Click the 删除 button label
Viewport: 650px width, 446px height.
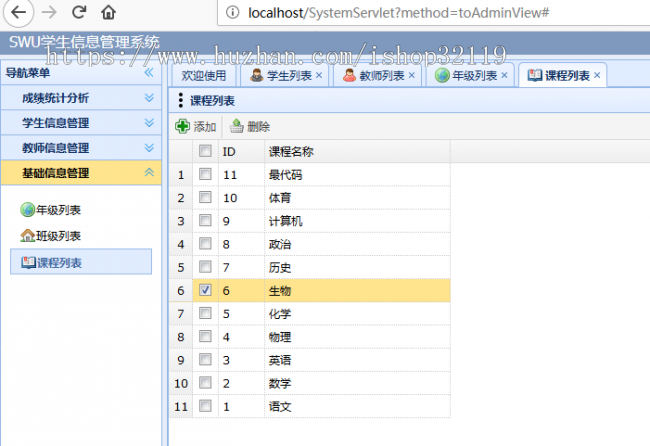tap(259, 126)
